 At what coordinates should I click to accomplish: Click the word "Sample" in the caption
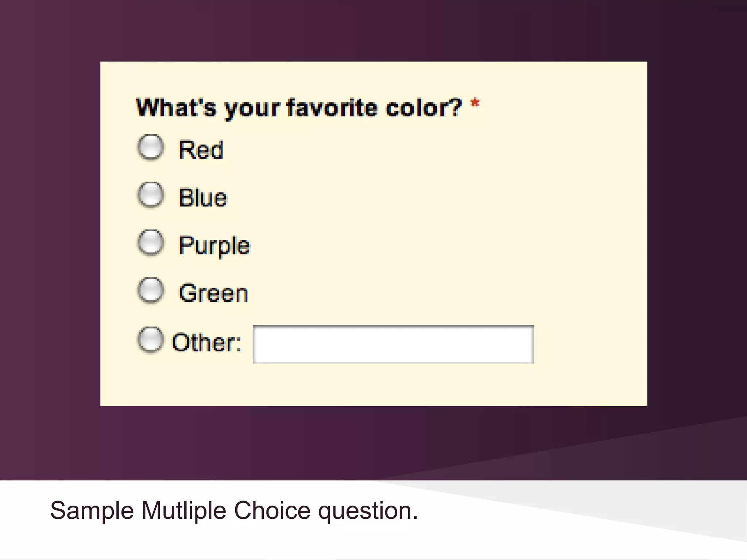coord(92,510)
